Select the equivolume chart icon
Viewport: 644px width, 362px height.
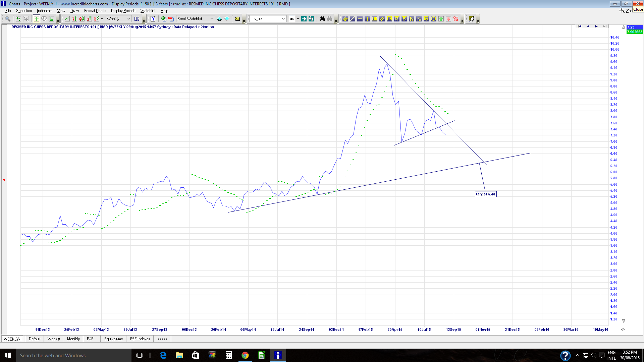tap(89, 19)
